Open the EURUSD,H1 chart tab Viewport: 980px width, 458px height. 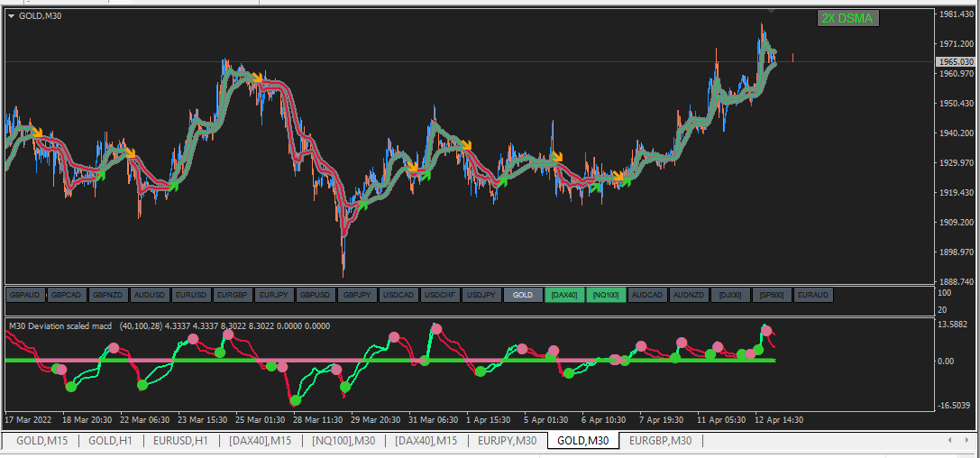point(180,441)
